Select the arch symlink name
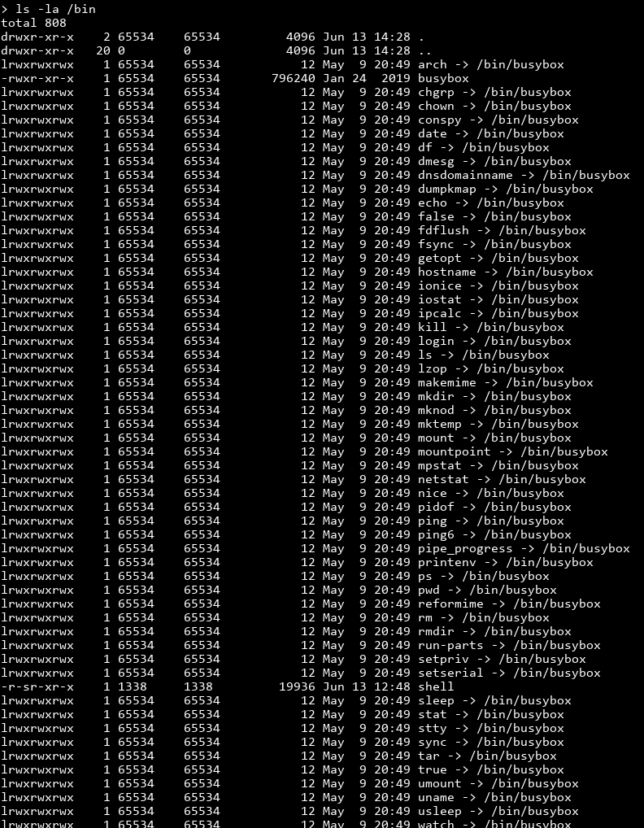Image resolution: width=644 pixels, height=828 pixels. (433, 64)
